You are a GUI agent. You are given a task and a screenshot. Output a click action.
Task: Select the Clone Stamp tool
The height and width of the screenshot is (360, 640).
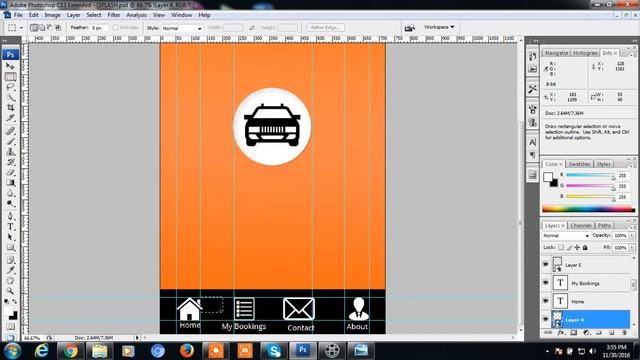click(x=10, y=152)
